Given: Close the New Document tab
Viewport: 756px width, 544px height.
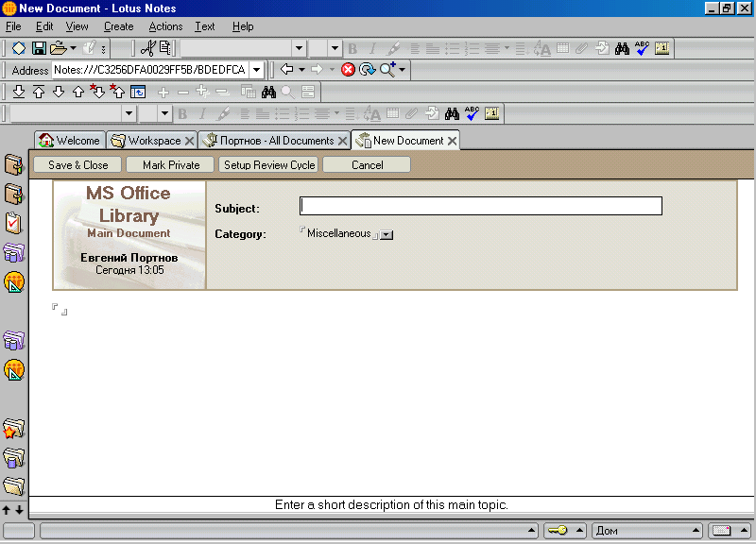Looking at the screenshot, I should point(452,141).
